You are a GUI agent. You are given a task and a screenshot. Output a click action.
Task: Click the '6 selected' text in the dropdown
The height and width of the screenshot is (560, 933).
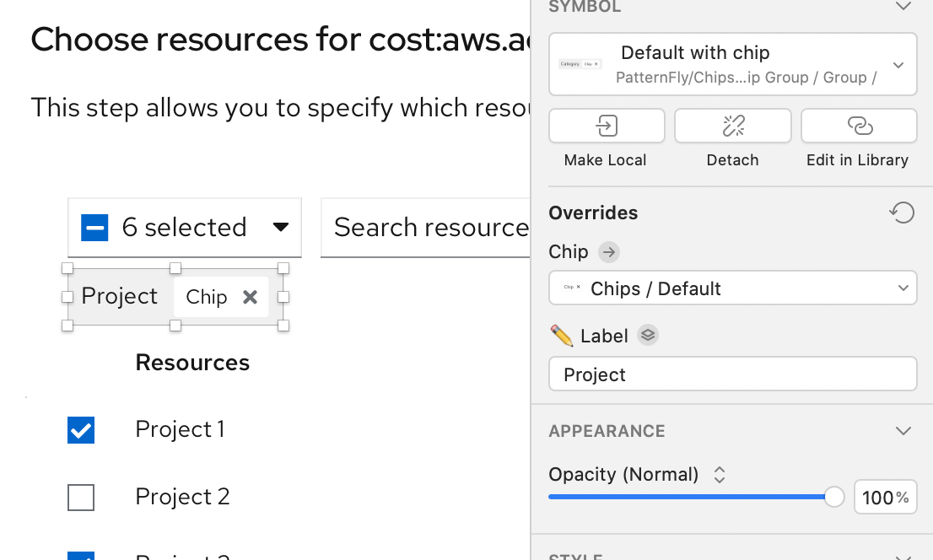[x=185, y=228]
